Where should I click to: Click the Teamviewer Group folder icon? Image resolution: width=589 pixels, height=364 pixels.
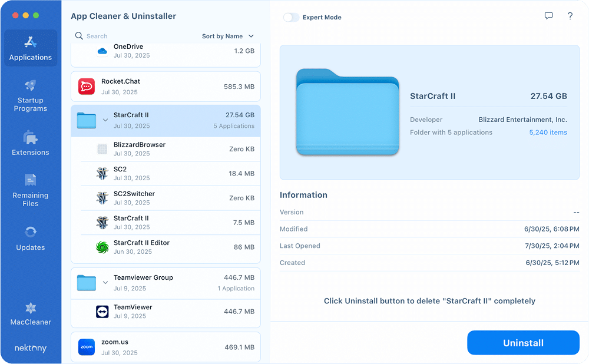click(87, 283)
